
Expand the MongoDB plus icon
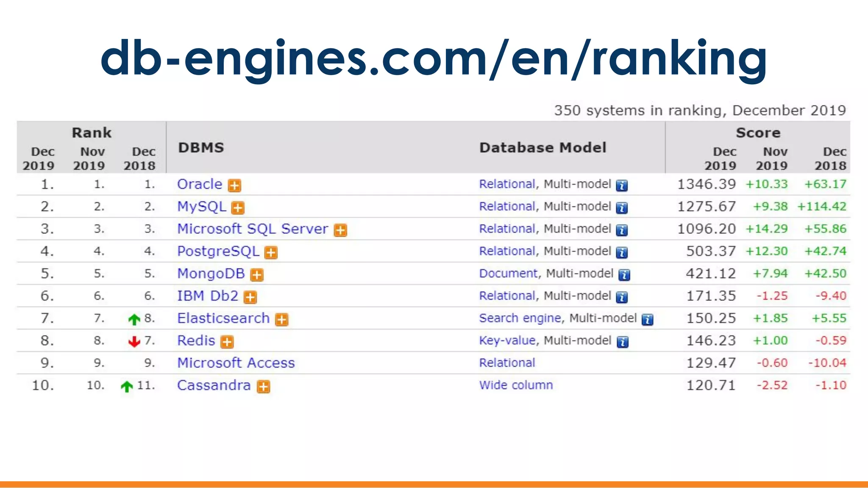[x=257, y=275]
